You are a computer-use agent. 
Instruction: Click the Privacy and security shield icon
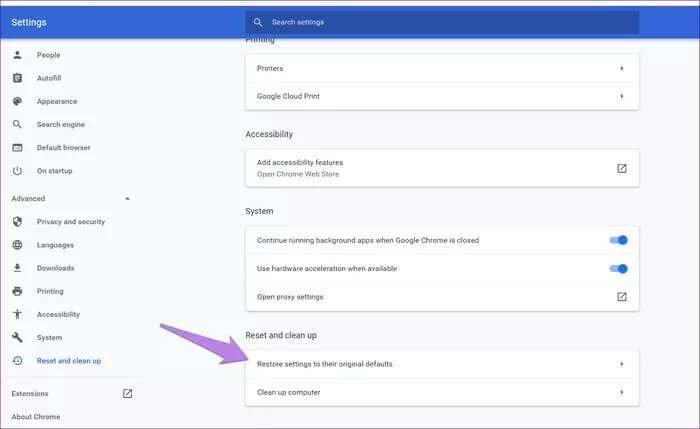pos(17,222)
